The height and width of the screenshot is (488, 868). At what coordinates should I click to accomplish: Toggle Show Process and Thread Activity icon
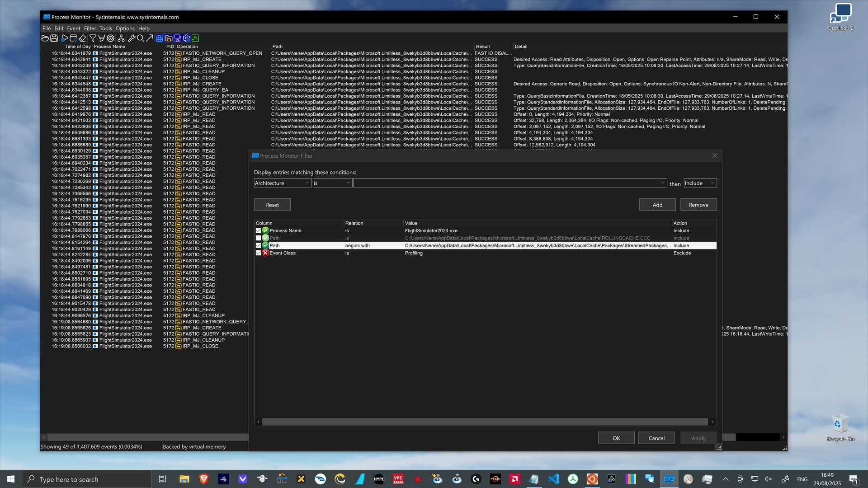point(187,38)
